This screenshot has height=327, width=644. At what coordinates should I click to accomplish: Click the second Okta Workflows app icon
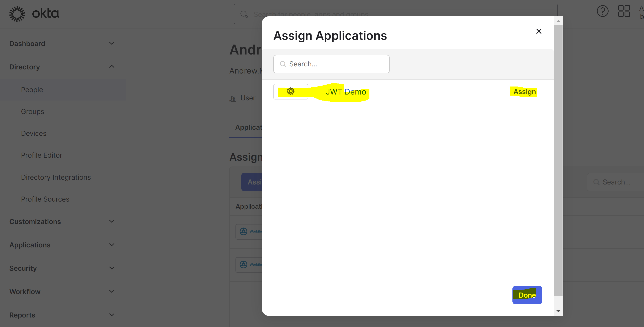click(x=244, y=264)
